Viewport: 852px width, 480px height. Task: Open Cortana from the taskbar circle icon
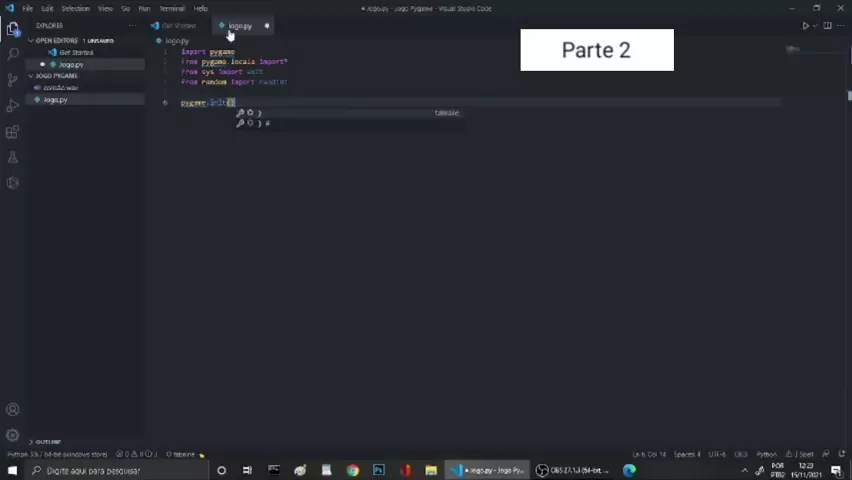(x=222, y=470)
